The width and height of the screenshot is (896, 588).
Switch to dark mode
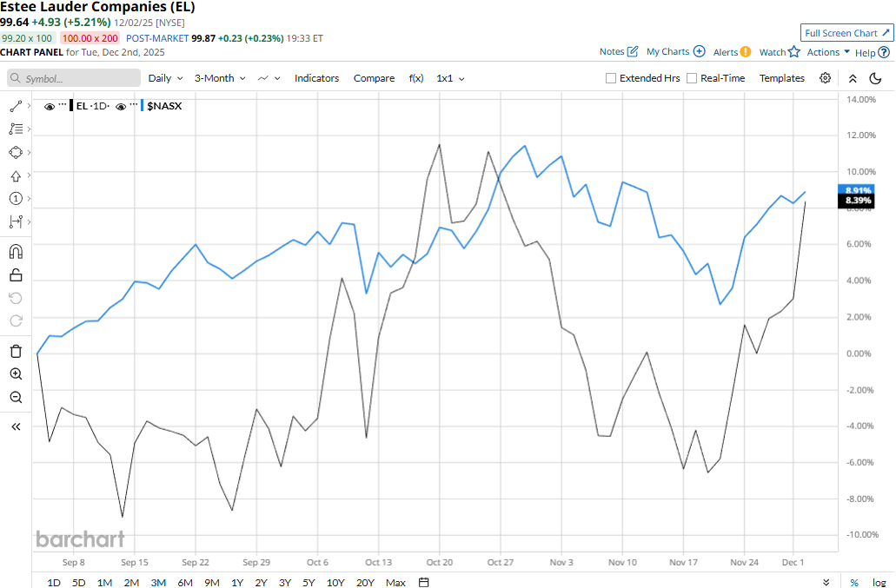pos(875,78)
